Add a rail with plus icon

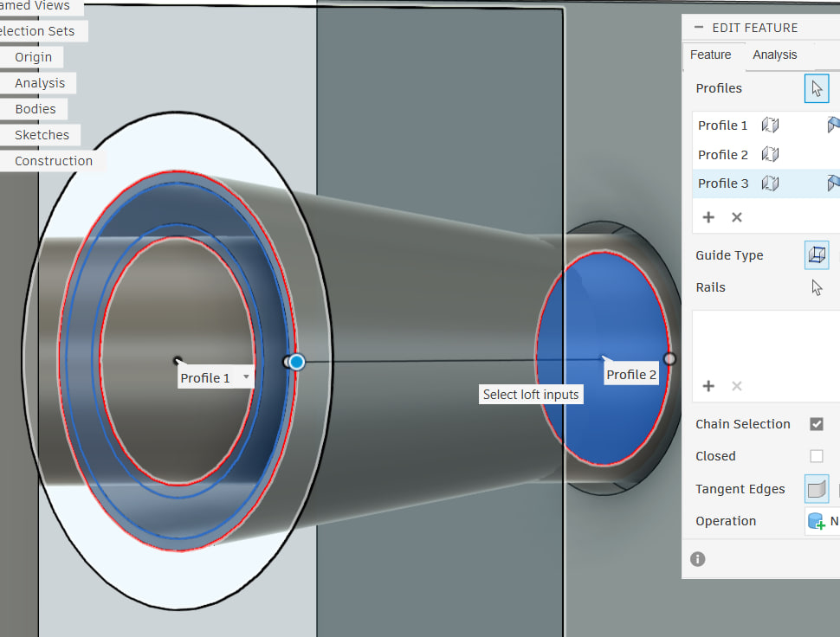point(708,386)
